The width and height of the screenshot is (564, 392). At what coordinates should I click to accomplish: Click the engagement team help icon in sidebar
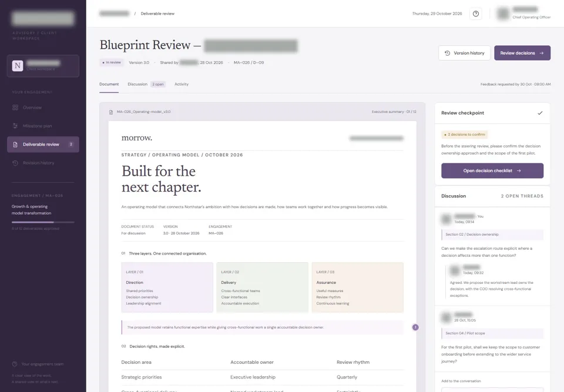pyautogui.click(x=15, y=364)
